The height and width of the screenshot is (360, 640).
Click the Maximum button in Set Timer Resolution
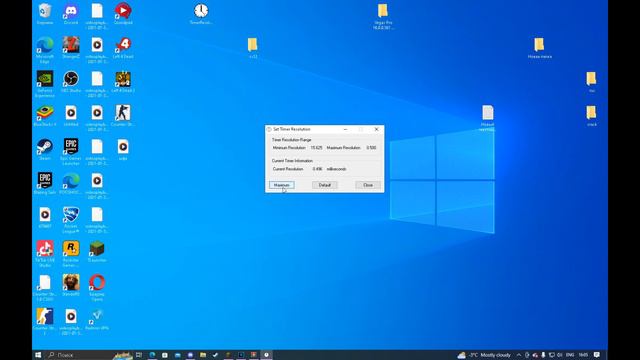(x=282, y=185)
